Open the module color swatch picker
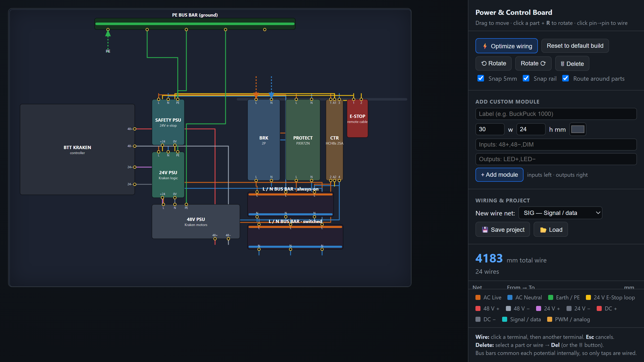This screenshot has width=644, height=362. tap(578, 129)
